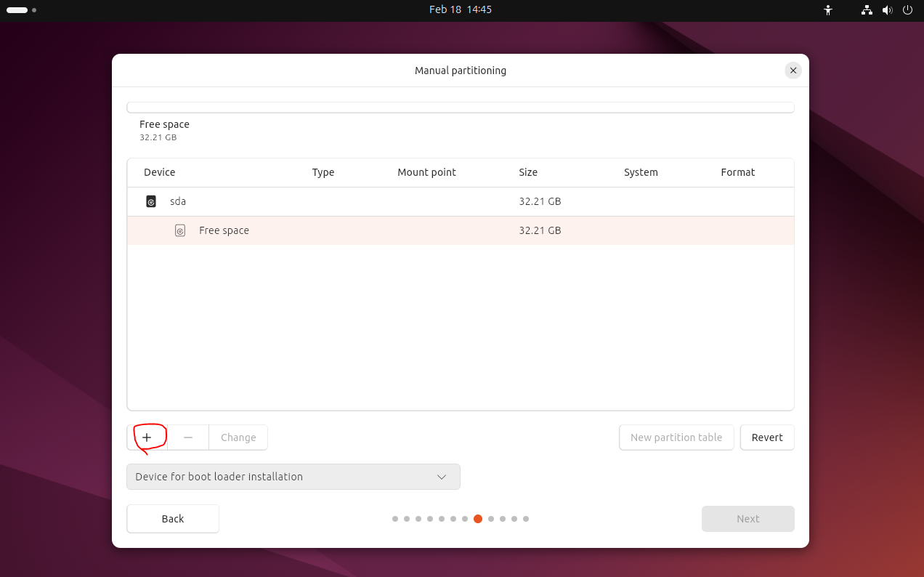Open the boot loader device dropdown
This screenshot has width=924, height=577.
pyautogui.click(x=293, y=477)
